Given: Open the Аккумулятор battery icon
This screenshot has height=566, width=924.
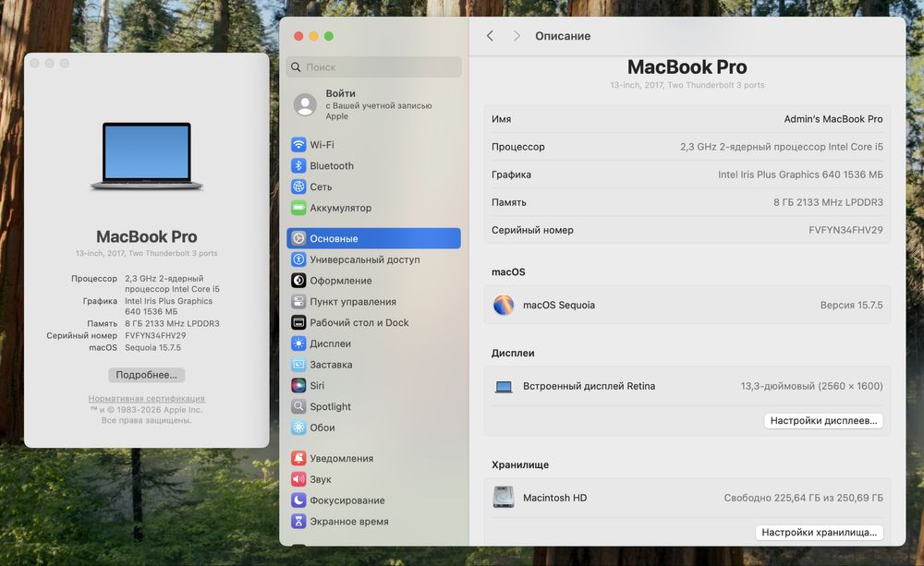Looking at the screenshot, I should (x=298, y=208).
